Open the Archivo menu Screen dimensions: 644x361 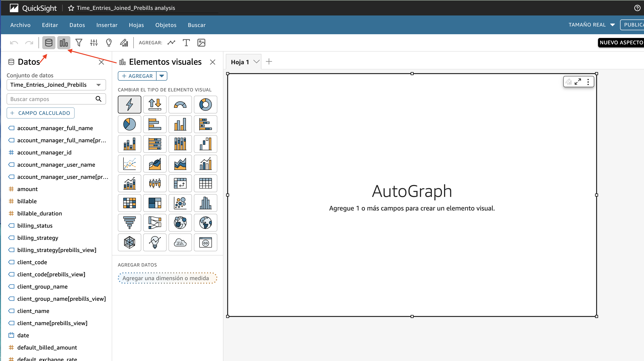[x=20, y=25]
